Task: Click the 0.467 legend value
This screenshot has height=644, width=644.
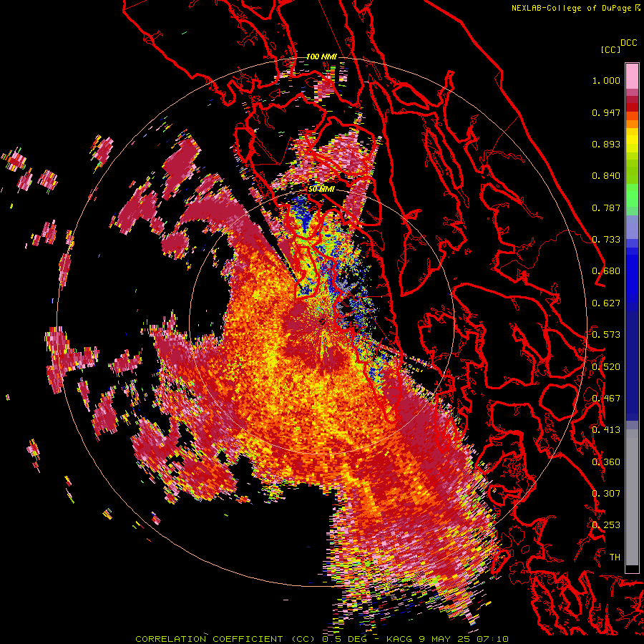Action: pos(606,399)
